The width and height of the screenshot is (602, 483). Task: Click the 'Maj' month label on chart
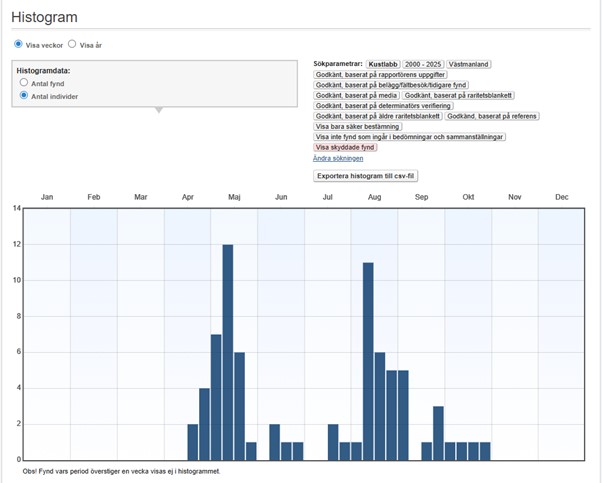point(234,198)
